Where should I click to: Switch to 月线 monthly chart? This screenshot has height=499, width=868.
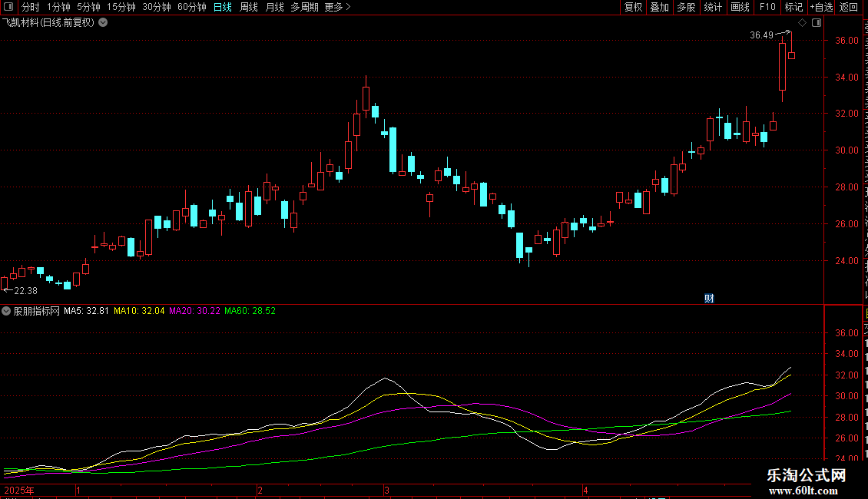pyautogui.click(x=274, y=7)
